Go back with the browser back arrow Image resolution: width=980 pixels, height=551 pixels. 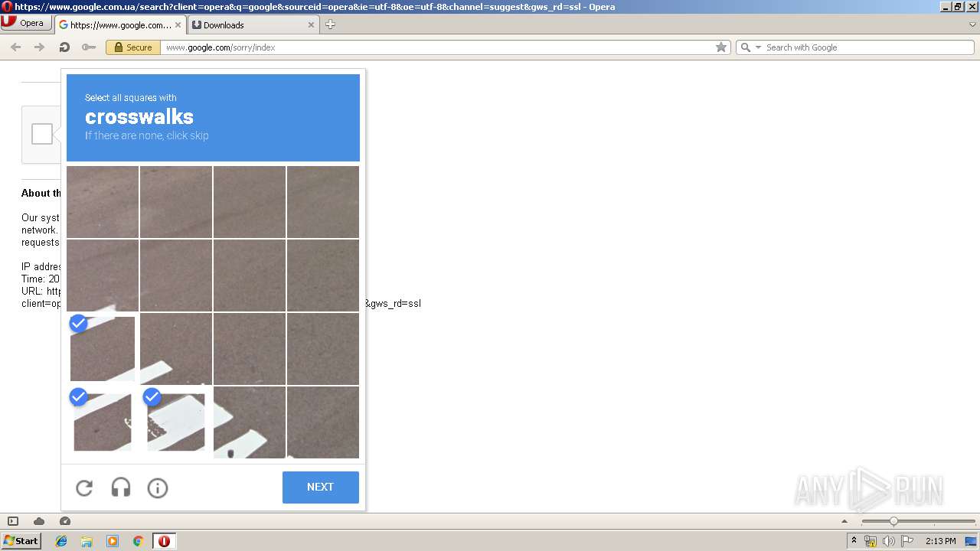[x=15, y=47]
